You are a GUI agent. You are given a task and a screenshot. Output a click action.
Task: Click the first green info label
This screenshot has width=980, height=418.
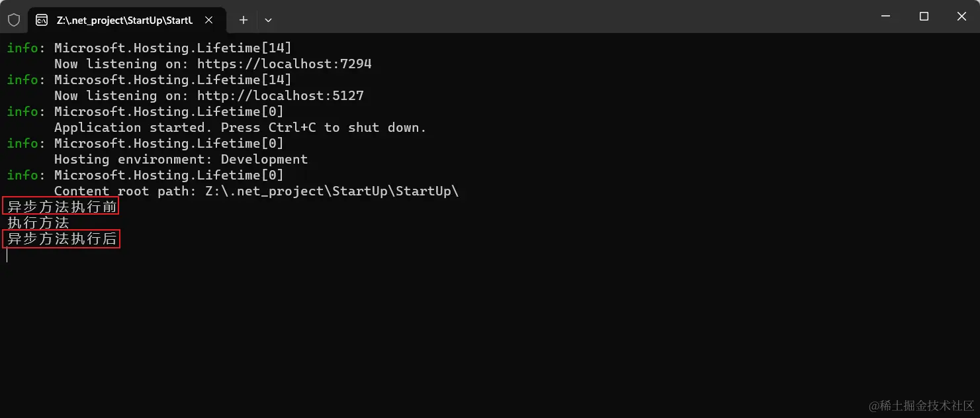point(22,48)
